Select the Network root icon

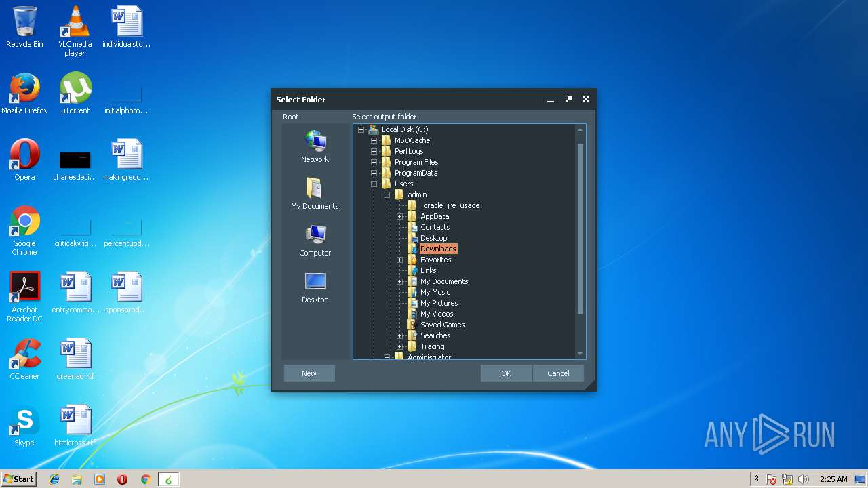[315, 147]
